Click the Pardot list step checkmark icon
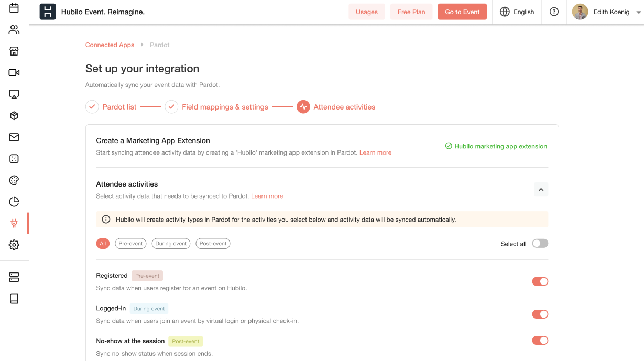644x361 pixels. pyautogui.click(x=92, y=107)
